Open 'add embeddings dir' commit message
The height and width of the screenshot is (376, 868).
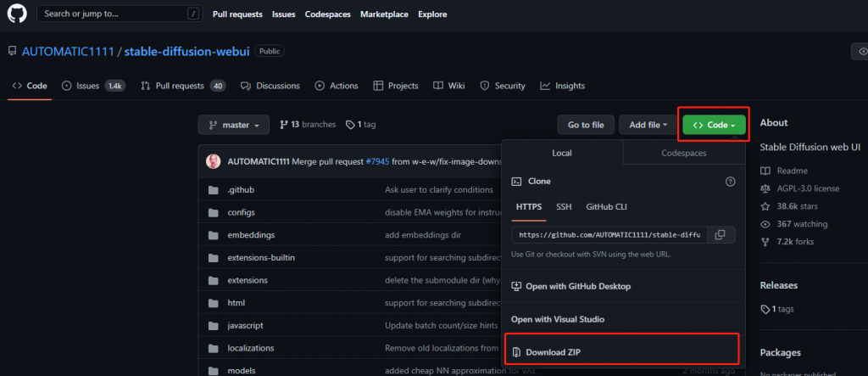pos(423,235)
